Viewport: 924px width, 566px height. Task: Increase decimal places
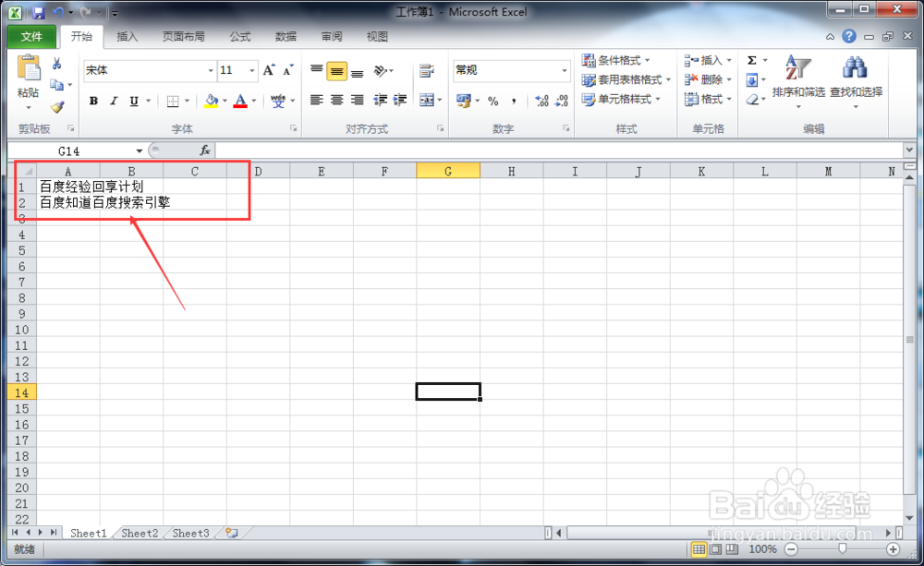point(541,102)
